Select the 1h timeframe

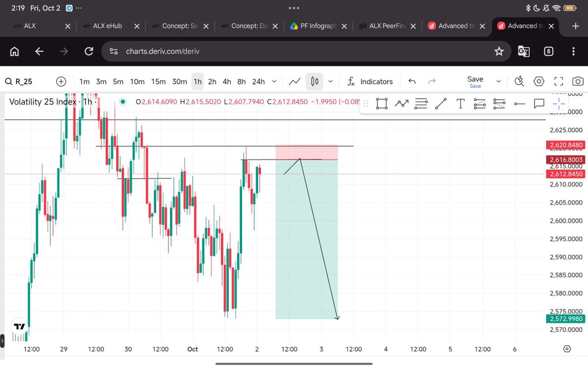pyautogui.click(x=197, y=81)
